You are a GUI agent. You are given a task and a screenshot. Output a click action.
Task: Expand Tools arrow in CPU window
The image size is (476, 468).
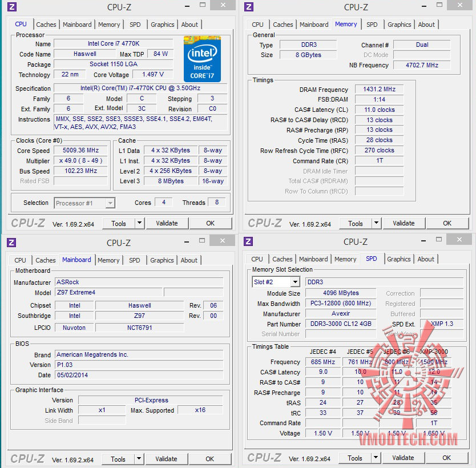coord(139,223)
